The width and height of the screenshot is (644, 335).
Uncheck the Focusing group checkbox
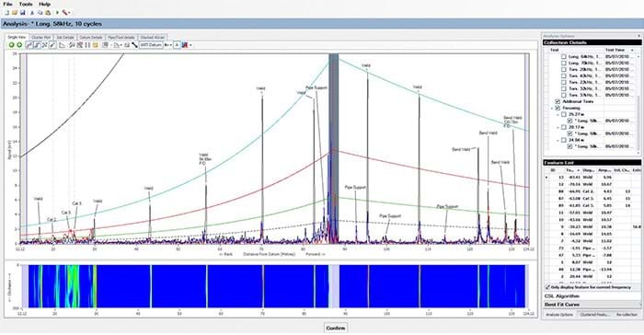pos(558,108)
